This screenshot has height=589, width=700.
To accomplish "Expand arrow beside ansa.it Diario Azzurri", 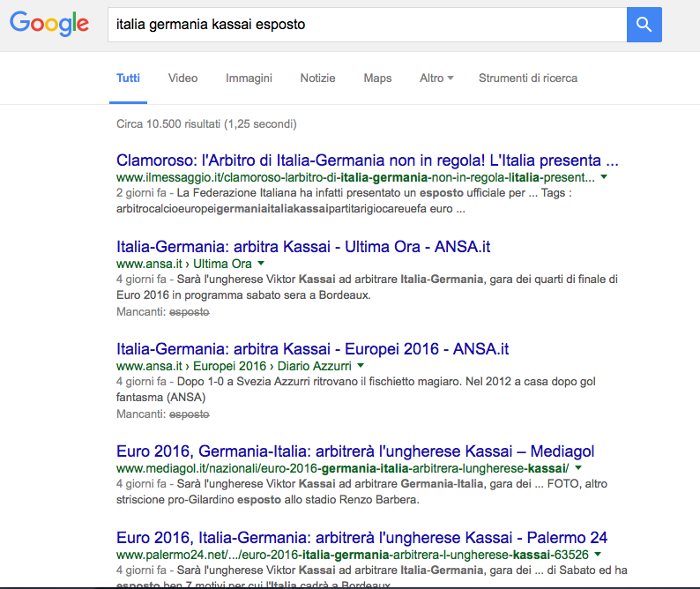I will point(361,366).
